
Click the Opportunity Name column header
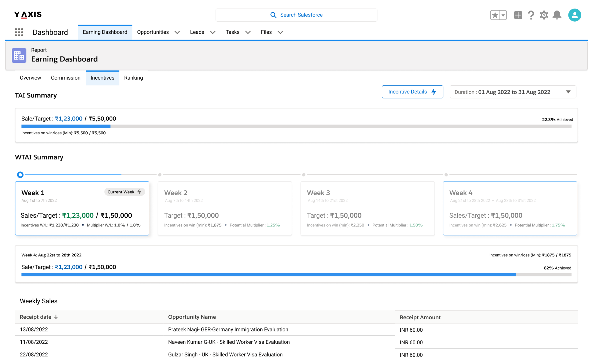point(192,317)
